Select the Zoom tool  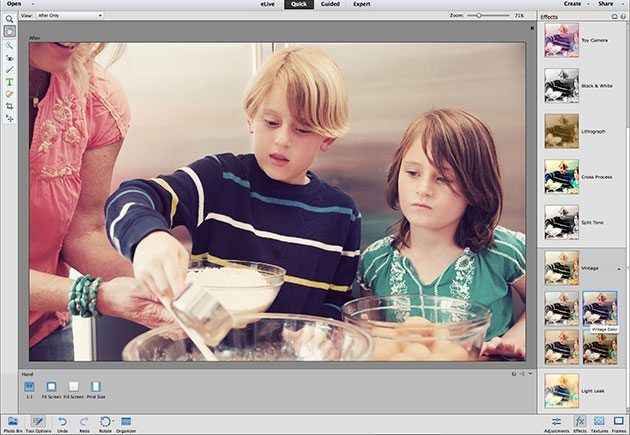tap(9, 19)
